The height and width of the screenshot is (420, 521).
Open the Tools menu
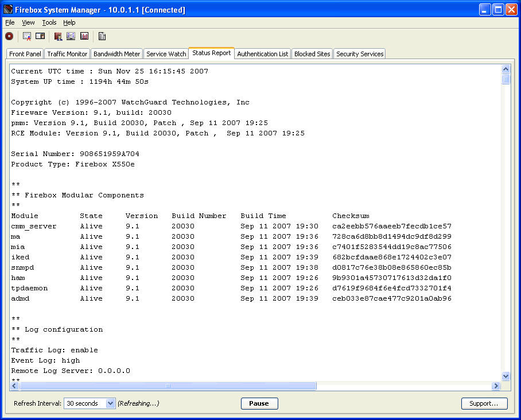[49, 22]
